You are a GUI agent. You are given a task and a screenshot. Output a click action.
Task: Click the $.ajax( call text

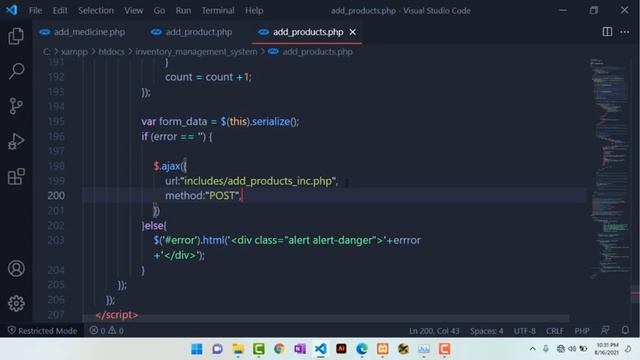(x=170, y=166)
